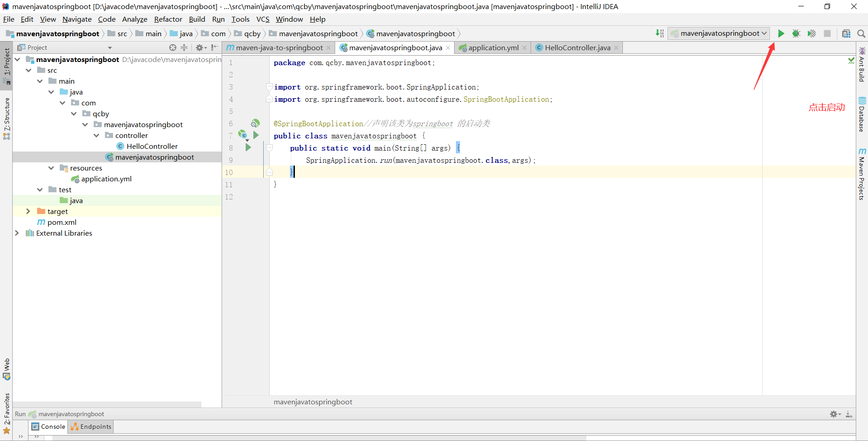Screen dimensions: 868x441
Task: Expand the target folder node
Action: [28, 211]
